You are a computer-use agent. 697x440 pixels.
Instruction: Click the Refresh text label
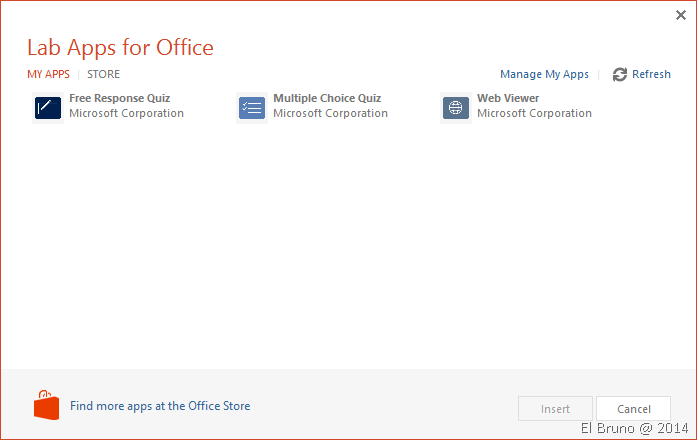(651, 75)
